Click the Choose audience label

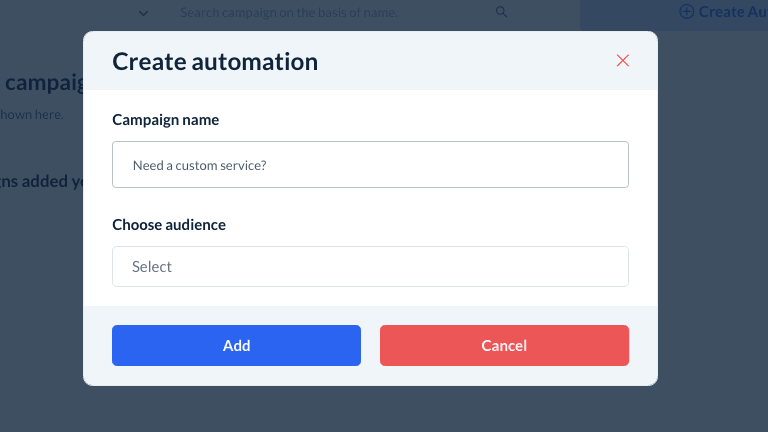[x=169, y=225]
